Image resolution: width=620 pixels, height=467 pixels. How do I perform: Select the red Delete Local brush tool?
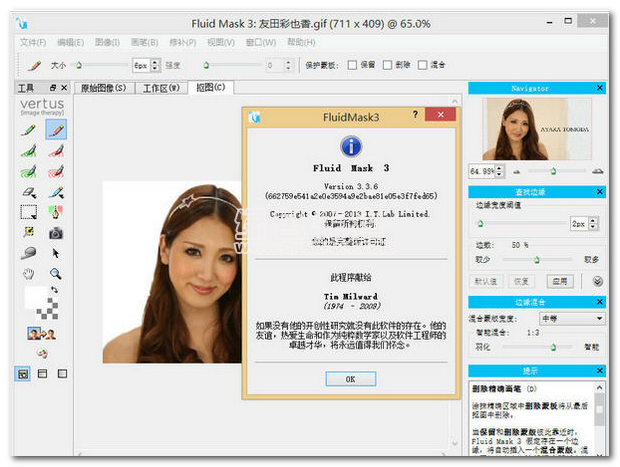(x=56, y=151)
